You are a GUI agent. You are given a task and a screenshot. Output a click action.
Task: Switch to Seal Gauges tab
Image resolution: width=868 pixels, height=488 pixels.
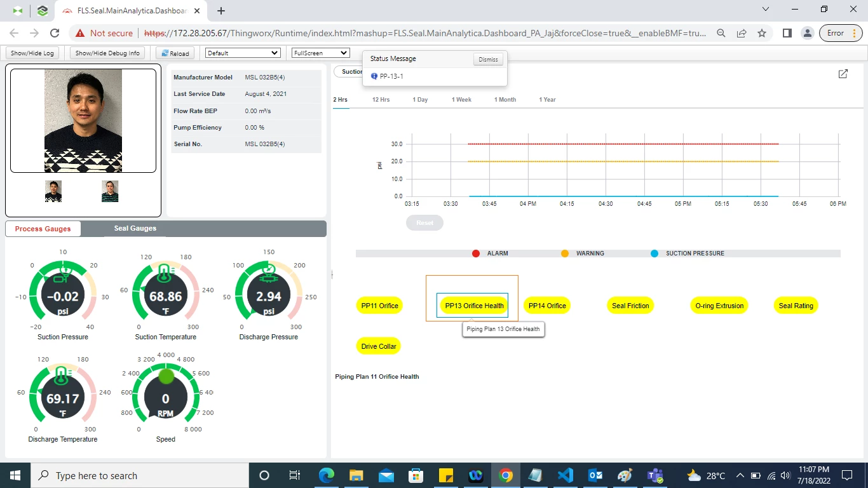pyautogui.click(x=135, y=228)
